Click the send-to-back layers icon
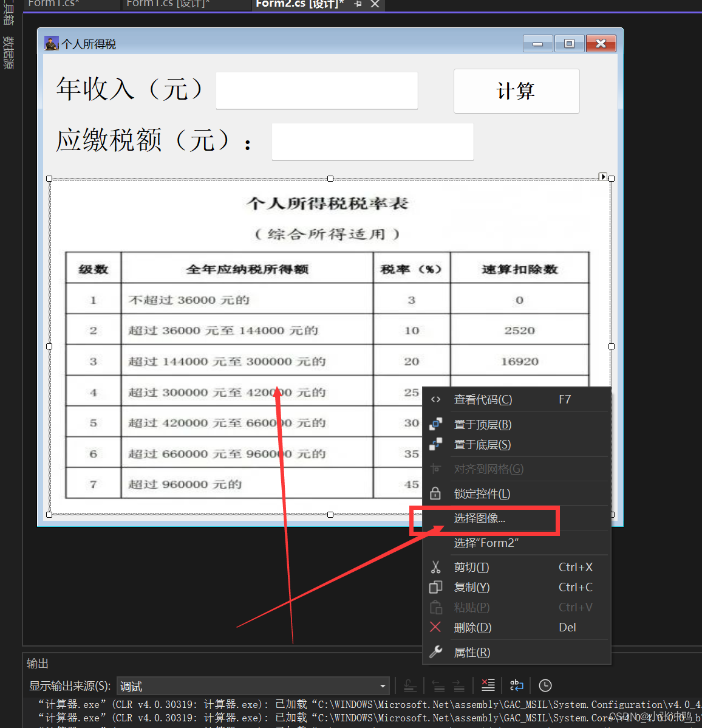 tap(435, 444)
